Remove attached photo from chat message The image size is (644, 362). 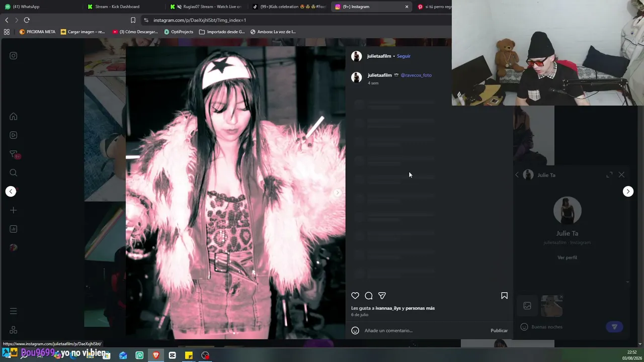pos(561,297)
